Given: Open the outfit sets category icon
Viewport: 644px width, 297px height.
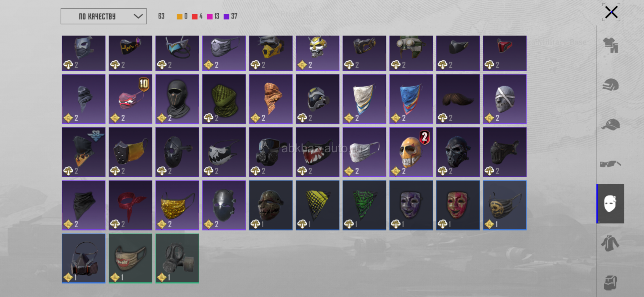Looking at the screenshot, I should click(610, 45).
